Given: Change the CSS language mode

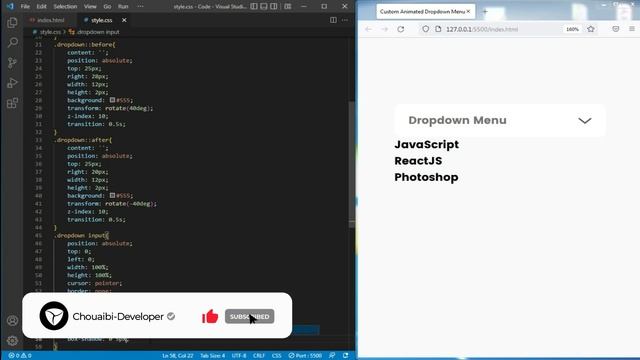Looking at the screenshot, I should tap(276, 356).
